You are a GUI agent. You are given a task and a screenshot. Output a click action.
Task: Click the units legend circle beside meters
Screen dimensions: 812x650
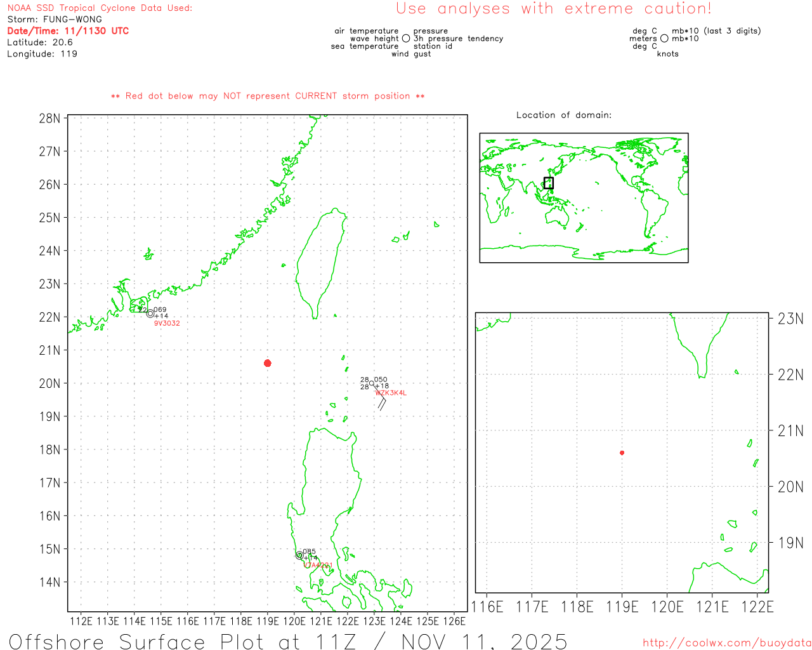coord(664,39)
